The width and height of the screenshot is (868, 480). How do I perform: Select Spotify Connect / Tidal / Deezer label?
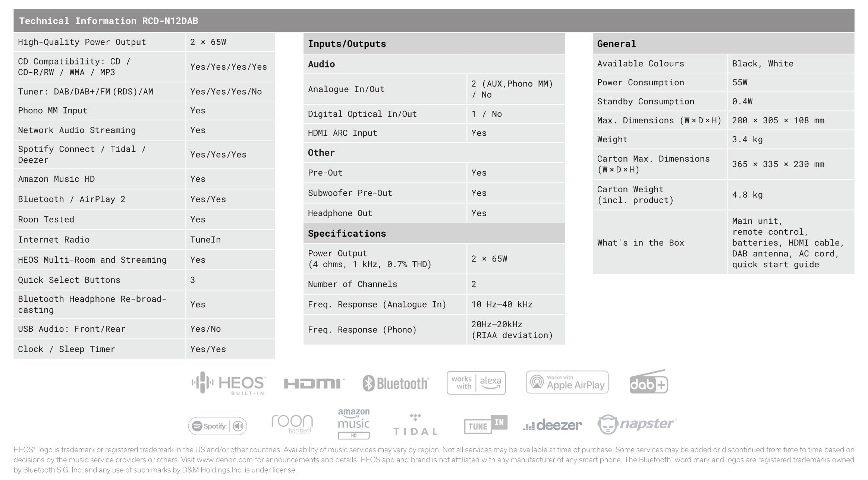click(x=82, y=155)
